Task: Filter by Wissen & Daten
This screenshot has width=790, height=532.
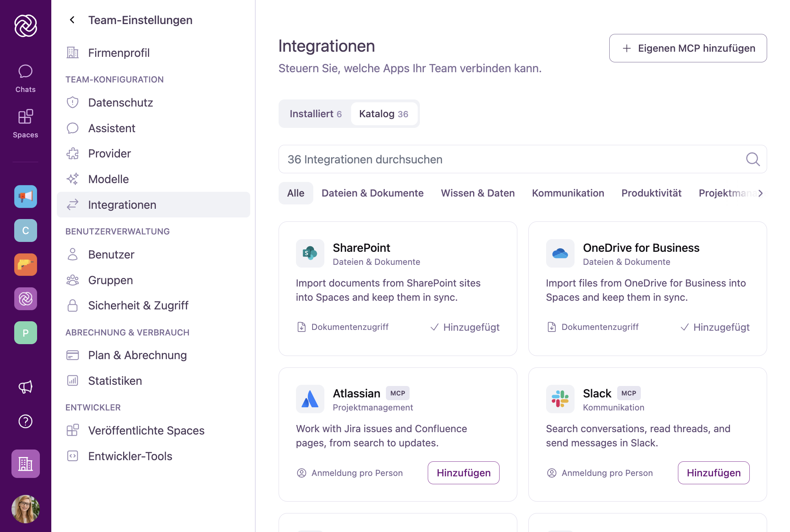Action: pos(478,193)
